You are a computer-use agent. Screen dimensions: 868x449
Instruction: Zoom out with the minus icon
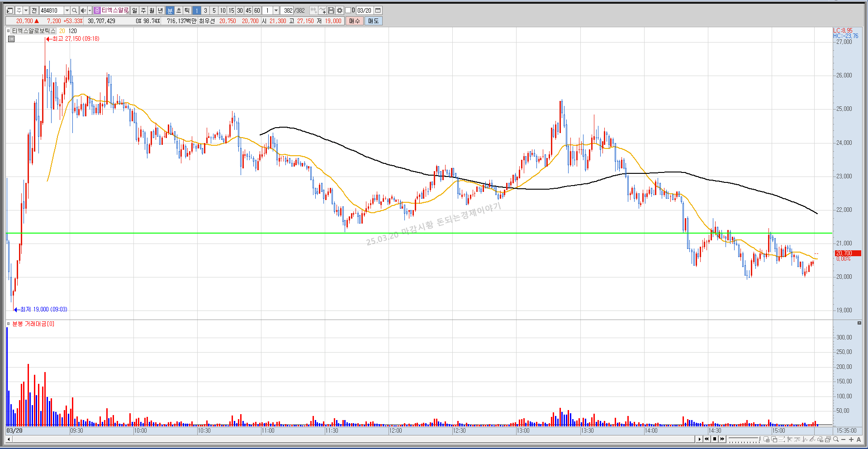pos(844,439)
